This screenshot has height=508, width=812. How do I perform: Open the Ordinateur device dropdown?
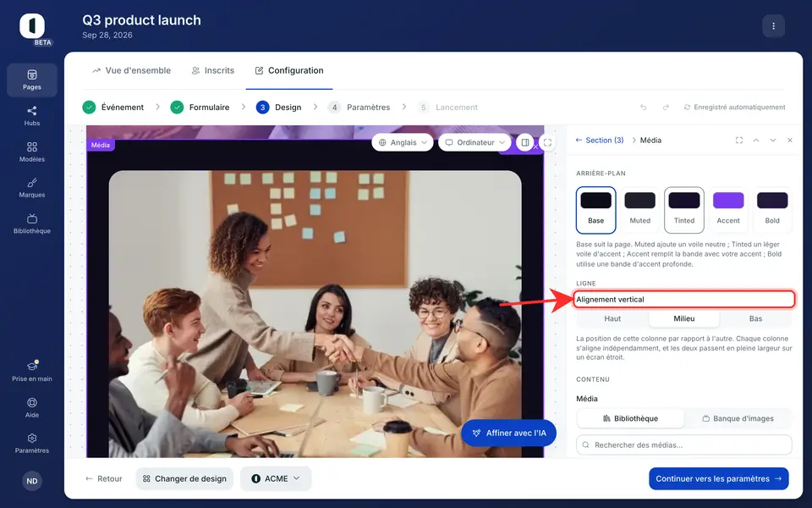click(475, 142)
